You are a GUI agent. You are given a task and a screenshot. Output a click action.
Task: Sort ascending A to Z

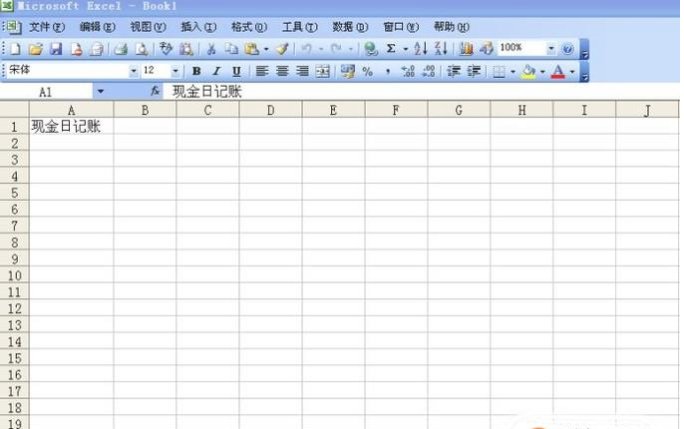pos(420,48)
